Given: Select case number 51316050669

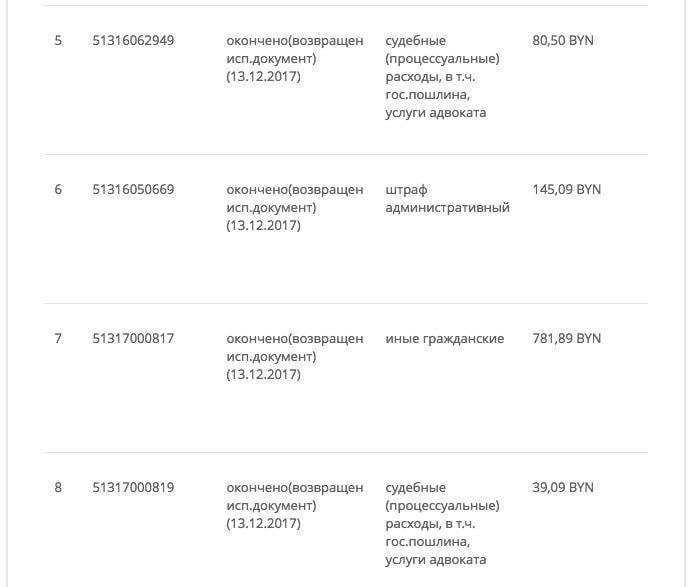Looking at the screenshot, I should point(133,189).
